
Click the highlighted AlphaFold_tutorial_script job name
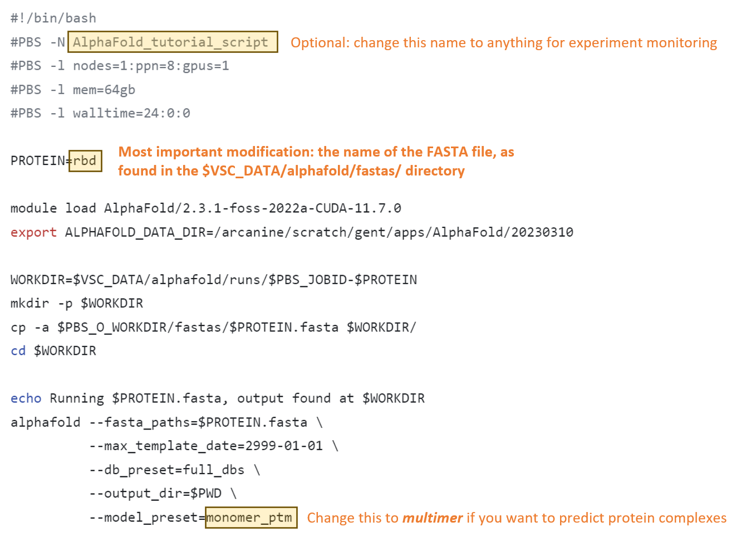(x=171, y=42)
